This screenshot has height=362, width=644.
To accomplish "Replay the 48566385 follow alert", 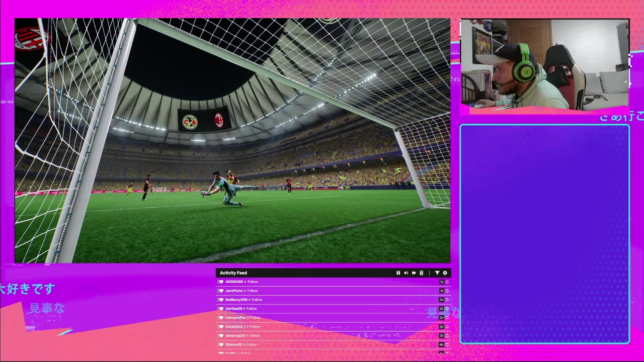I will [x=447, y=282].
